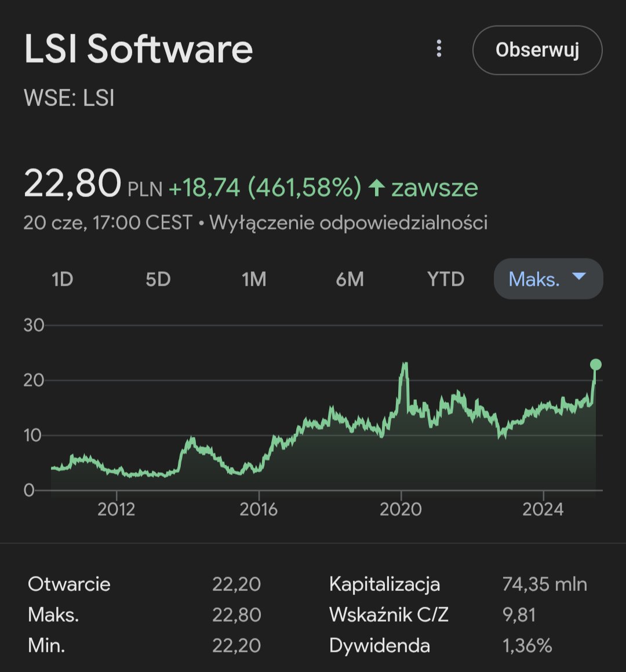Show the YTD chart range

[x=446, y=279]
